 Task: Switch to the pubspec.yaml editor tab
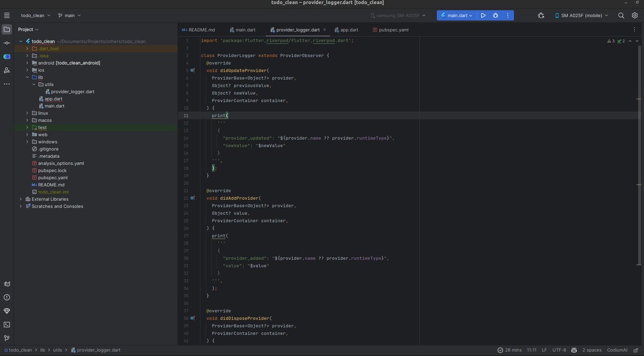tap(390, 30)
